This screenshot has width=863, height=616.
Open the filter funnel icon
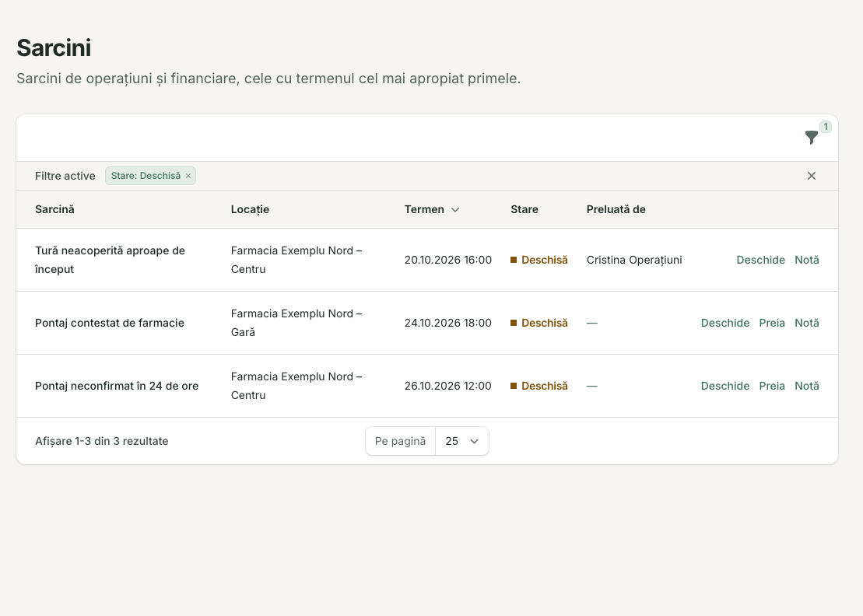coord(812,138)
